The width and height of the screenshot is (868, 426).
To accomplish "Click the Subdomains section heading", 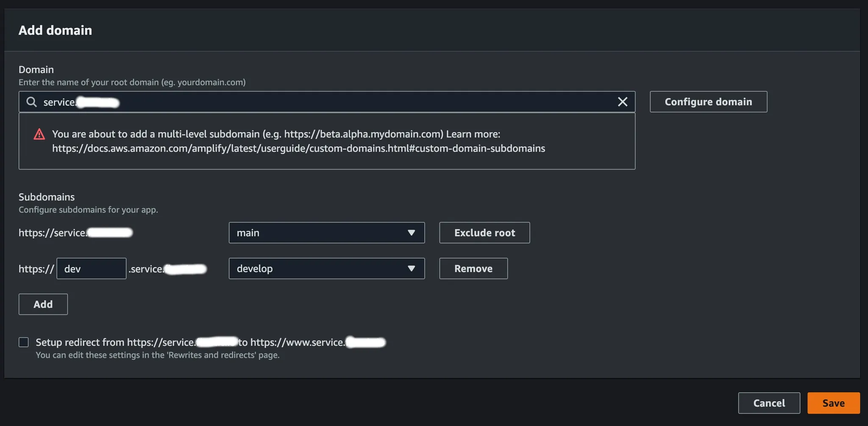I will coord(47,197).
